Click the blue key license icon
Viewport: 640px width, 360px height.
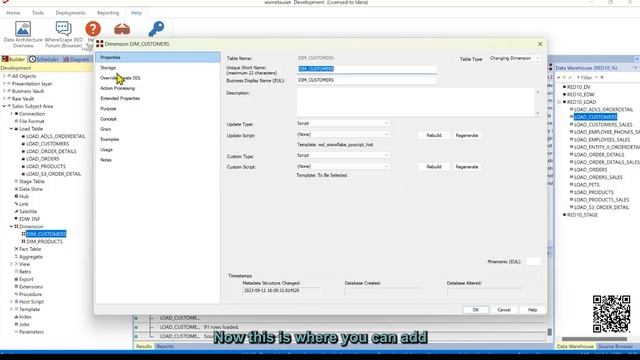point(156,29)
